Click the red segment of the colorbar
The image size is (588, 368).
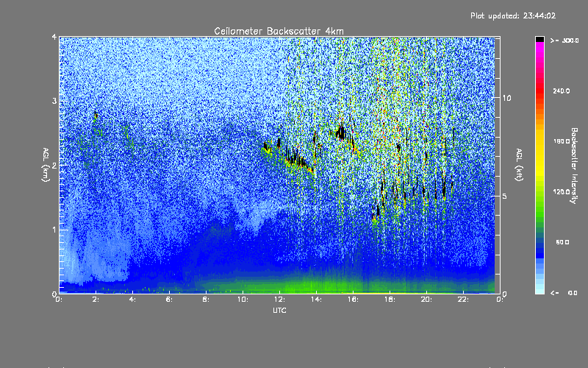[x=539, y=90]
